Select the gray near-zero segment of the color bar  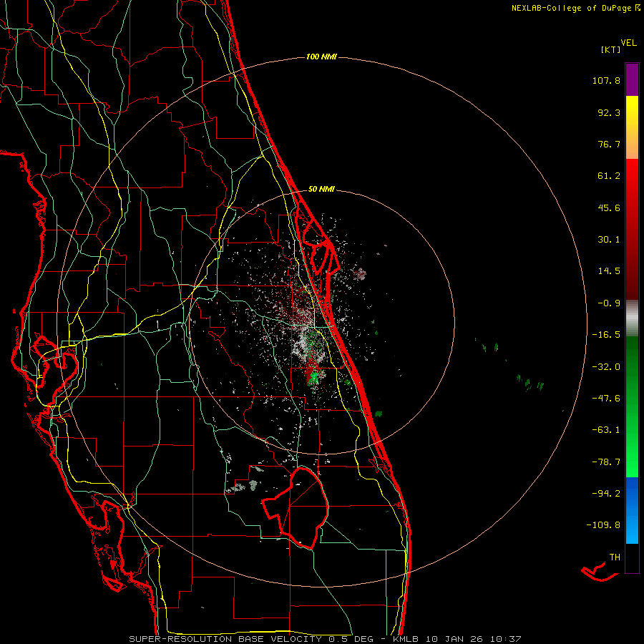point(632,318)
